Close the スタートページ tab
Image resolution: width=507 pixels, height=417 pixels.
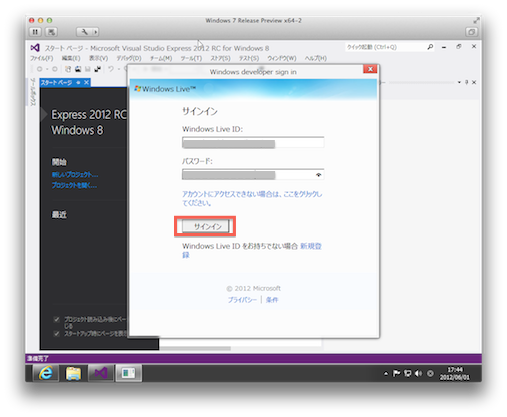86,82
